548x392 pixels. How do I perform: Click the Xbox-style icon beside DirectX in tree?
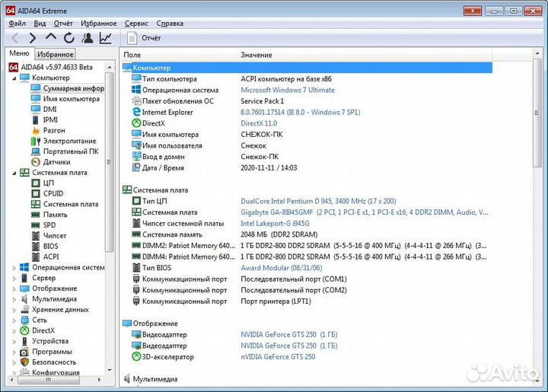click(24, 330)
